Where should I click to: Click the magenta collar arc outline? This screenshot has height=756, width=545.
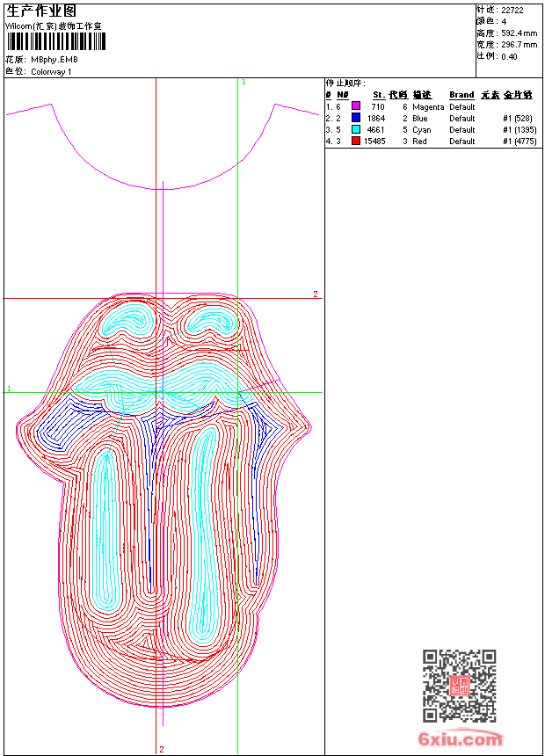tap(163, 187)
